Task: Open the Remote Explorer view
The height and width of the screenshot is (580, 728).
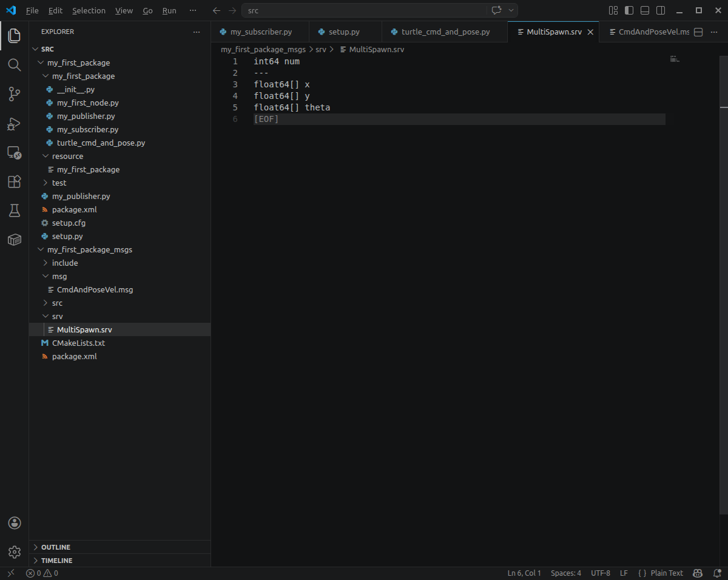Action: pyautogui.click(x=14, y=153)
